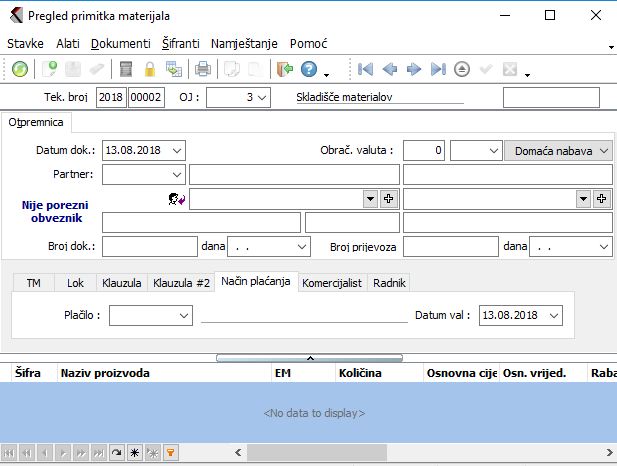Open the Šifranti menu
The width and height of the screenshot is (617, 466).
[180, 44]
